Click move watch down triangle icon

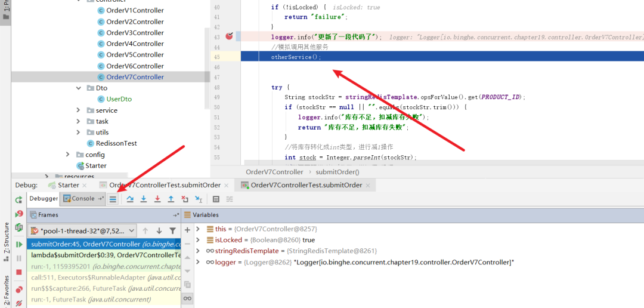click(x=187, y=270)
